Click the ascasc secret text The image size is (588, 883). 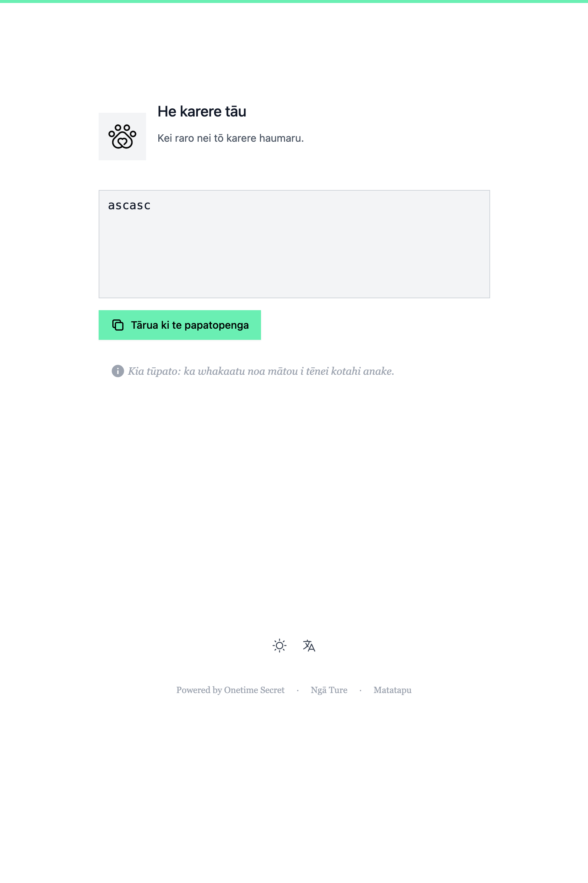[129, 206]
